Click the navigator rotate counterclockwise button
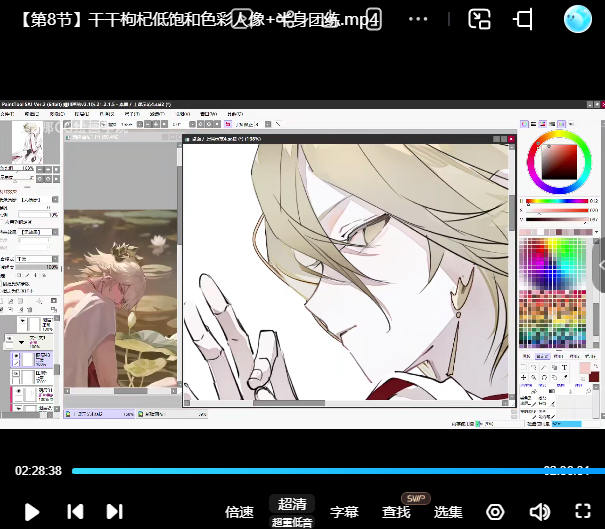 tap(41, 179)
